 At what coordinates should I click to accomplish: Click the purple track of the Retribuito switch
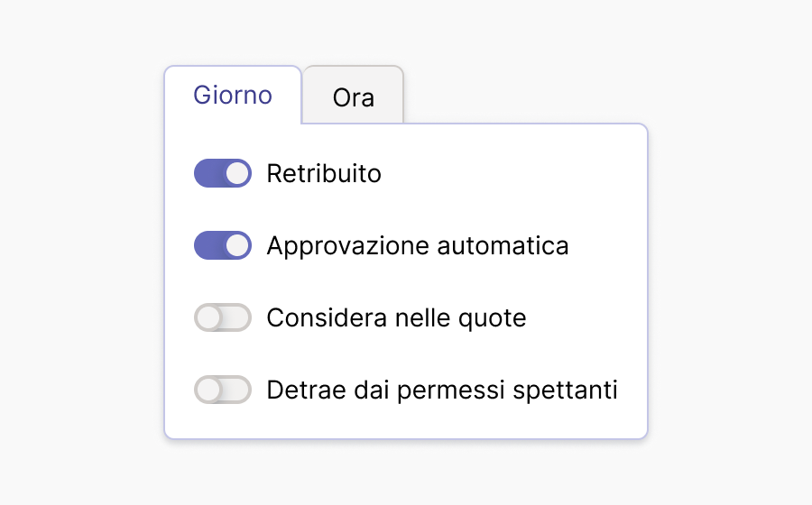(x=208, y=173)
